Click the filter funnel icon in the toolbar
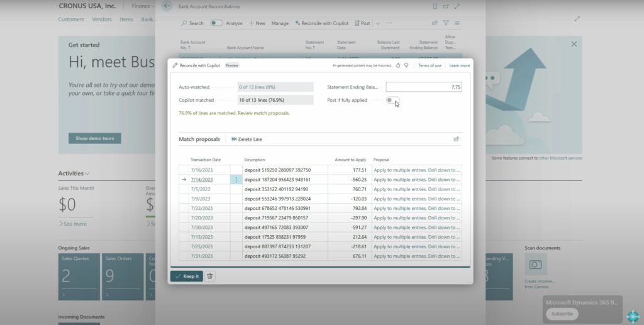The image size is (644, 325). [x=446, y=23]
